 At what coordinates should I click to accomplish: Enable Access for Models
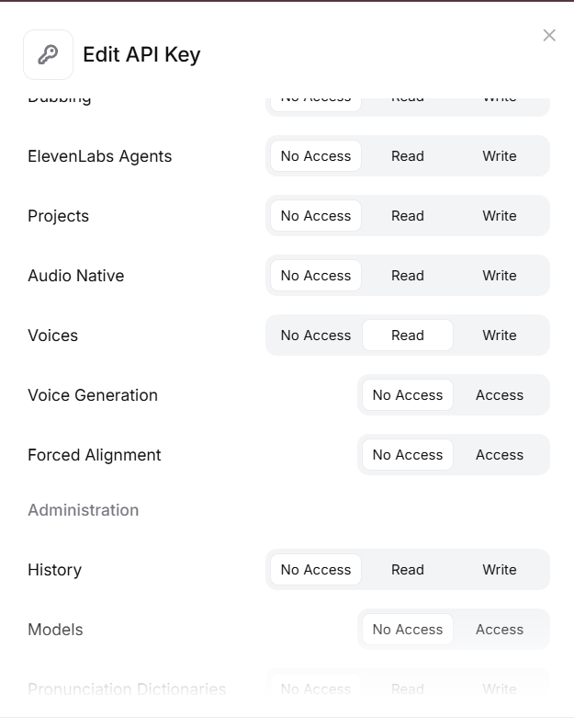coord(500,630)
